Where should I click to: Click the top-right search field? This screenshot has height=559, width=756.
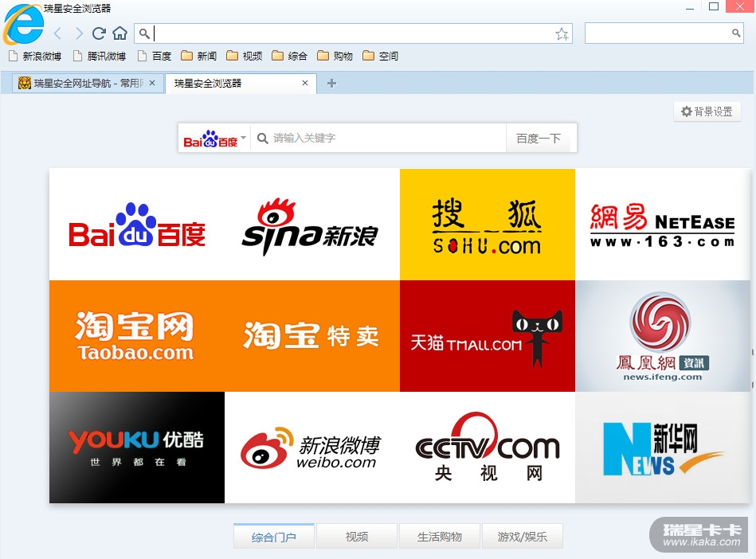click(x=664, y=33)
